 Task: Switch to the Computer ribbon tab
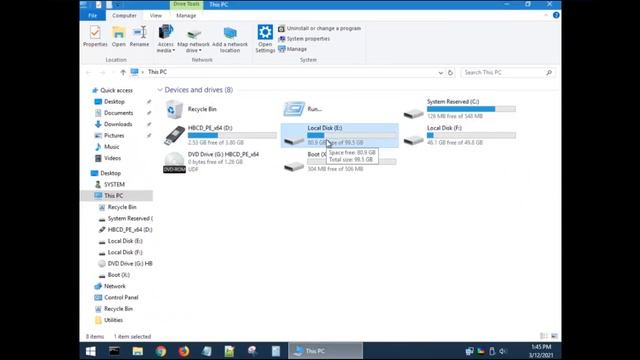[124, 16]
